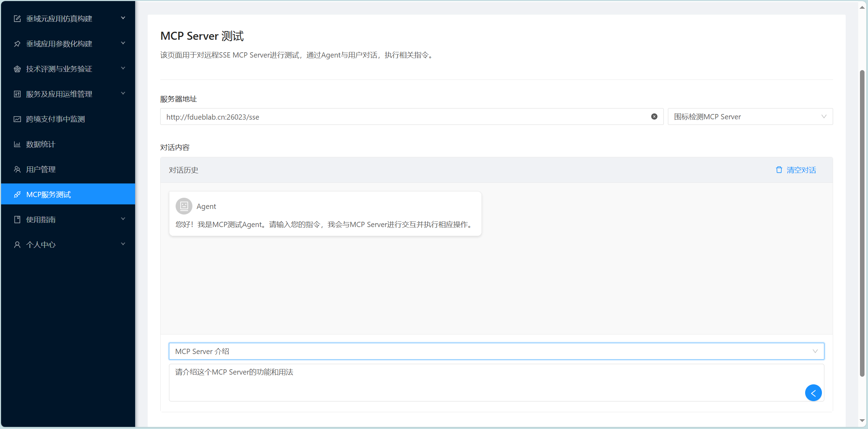Expand the 服务及应用运维管理 submenu chevron
Viewport: 868px width, 429px height.
pos(123,93)
